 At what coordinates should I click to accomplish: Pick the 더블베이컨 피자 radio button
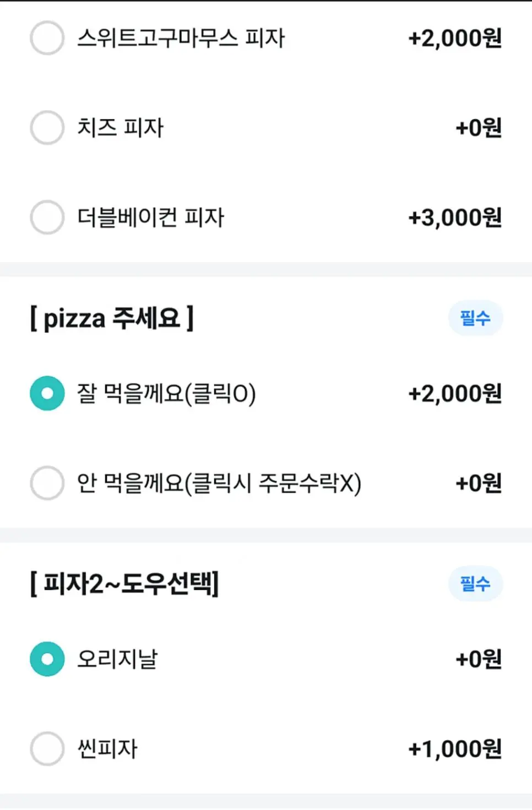47,217
